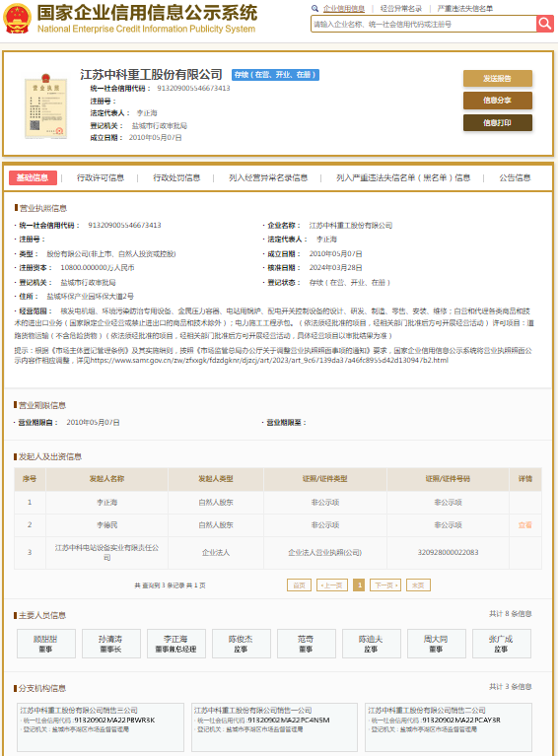558x756 pixels.
Task: Open the 孙清涛 董事长 personnel card
Action: (x=111, y=644)
